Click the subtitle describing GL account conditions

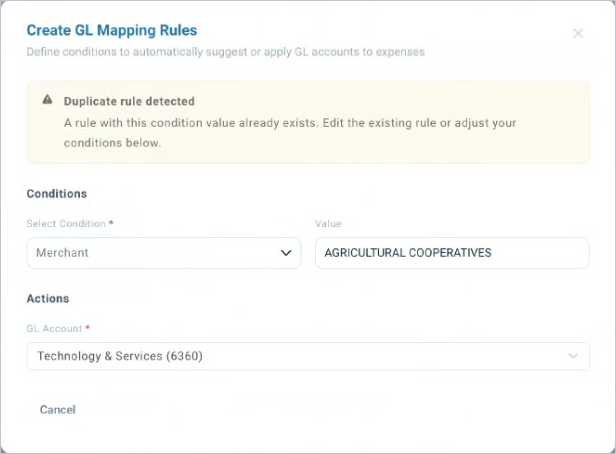click(x=226, y=52)
